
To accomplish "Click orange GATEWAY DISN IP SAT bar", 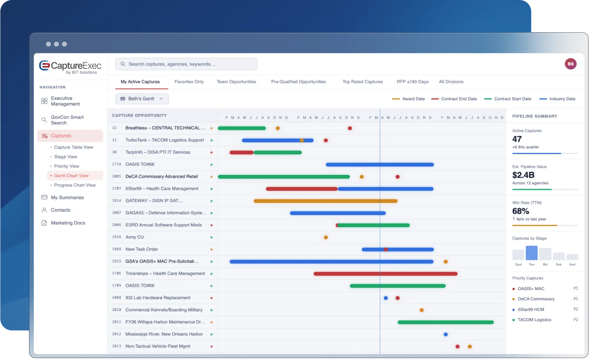I will (326, 201).
